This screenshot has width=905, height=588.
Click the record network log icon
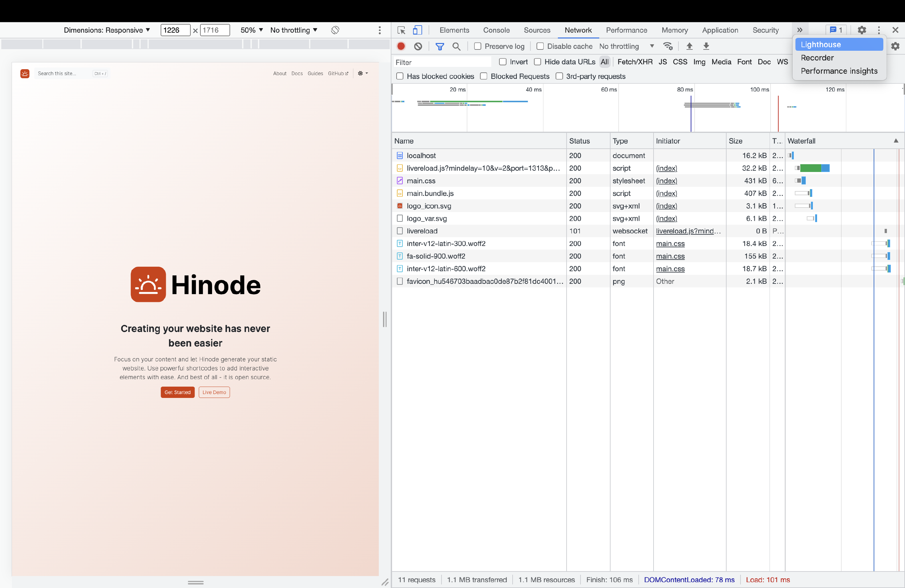click(401, 46)
